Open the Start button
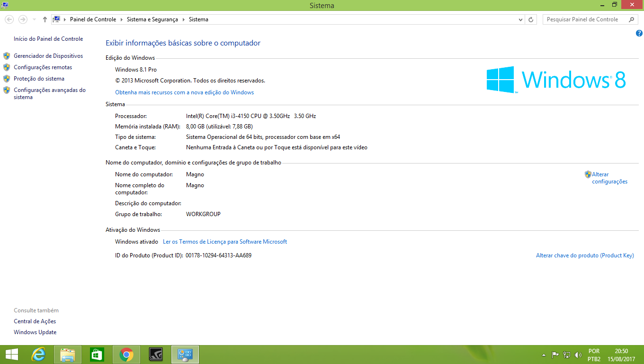 pos(12,355)
